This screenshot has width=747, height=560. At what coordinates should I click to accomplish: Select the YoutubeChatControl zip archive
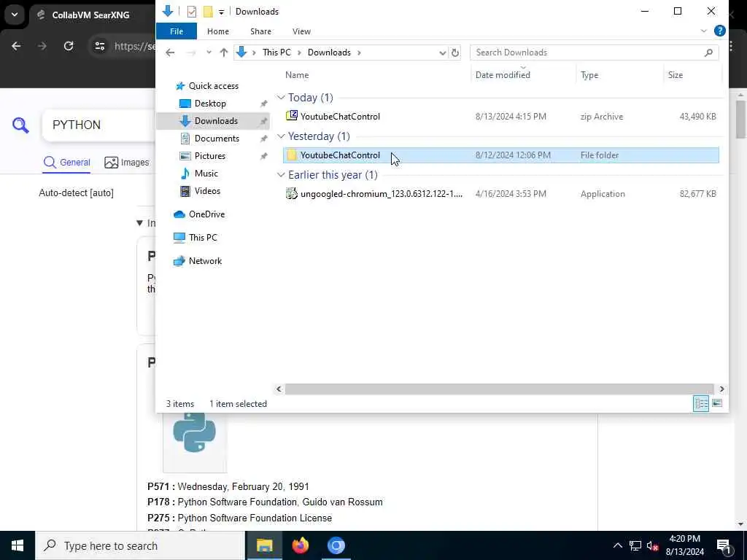click(x=500, y=116)
